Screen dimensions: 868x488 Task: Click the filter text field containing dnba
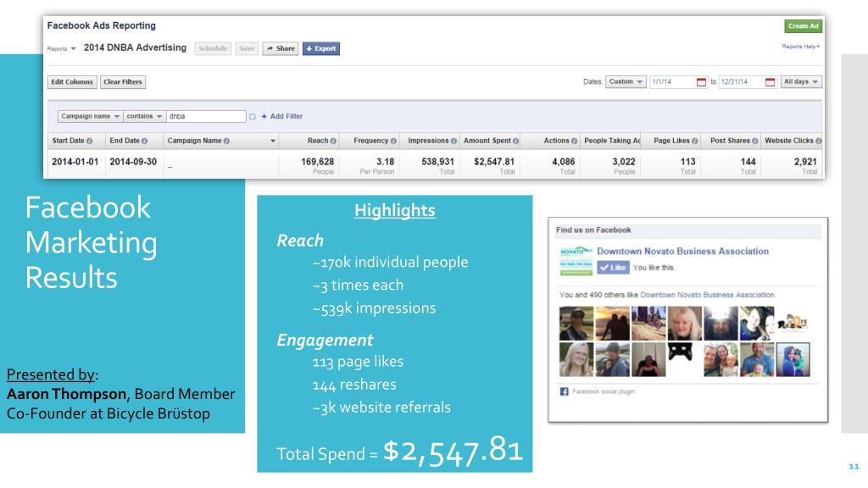click(x=206, y=116)
